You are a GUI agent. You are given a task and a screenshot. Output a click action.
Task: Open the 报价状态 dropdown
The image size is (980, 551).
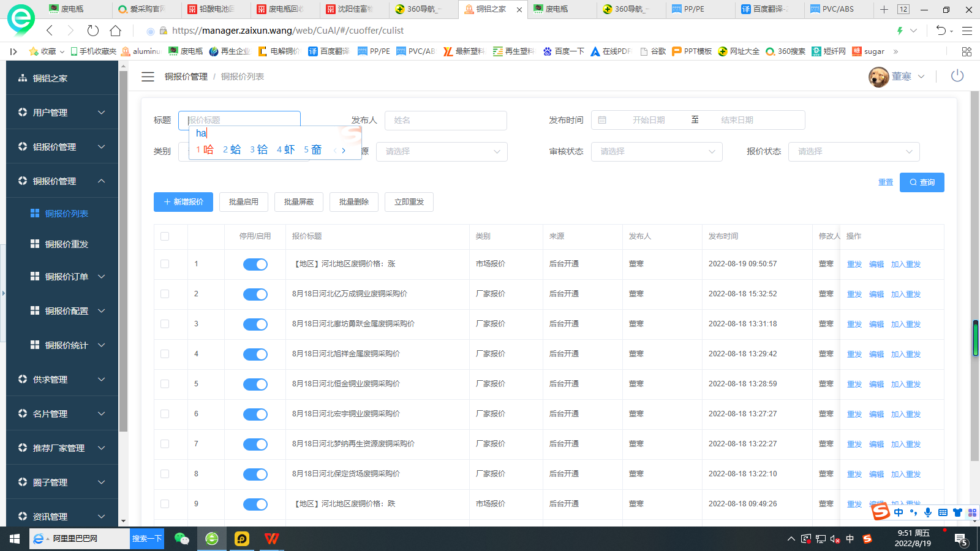[854, 152]
